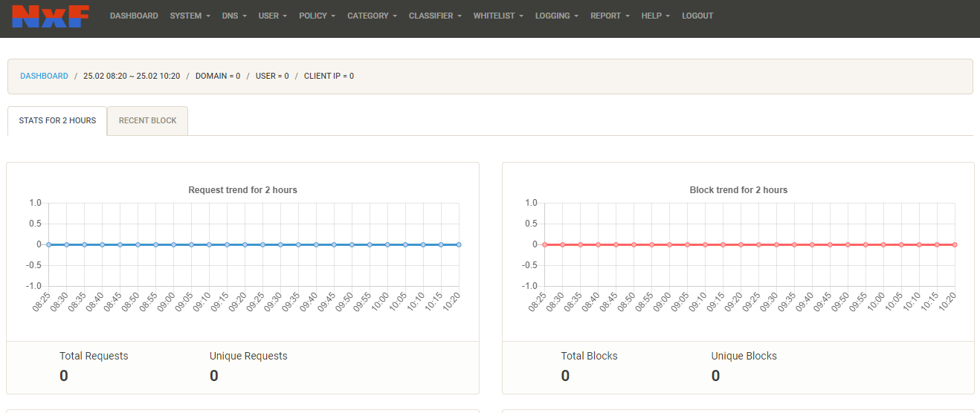This screenshot has height=413, width=980.
Task: Click the 10:20 point on Request trend chart
Action: tap(459, 244)
